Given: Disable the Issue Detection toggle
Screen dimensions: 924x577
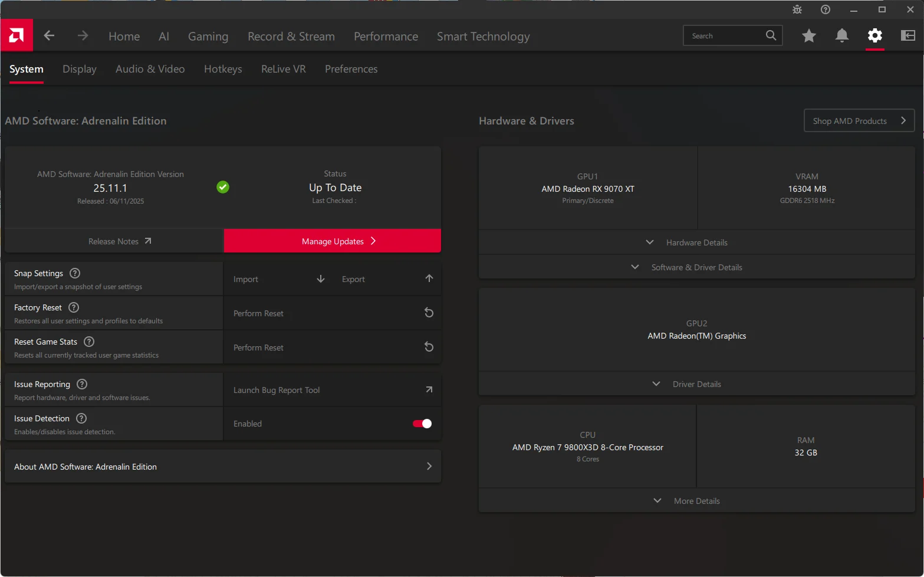Looking at the screenshot, I should (422, 424).
